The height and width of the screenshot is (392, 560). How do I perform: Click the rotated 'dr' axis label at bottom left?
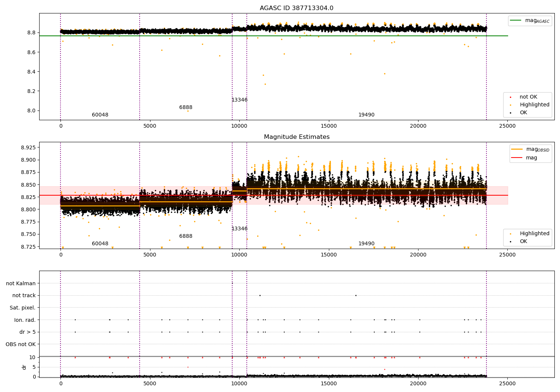tap(24, 367)
